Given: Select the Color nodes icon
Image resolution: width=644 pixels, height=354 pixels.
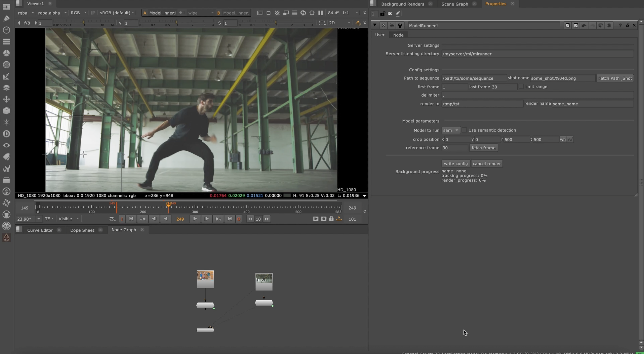Looking at the screenshot, I should [x=6, y=53].
